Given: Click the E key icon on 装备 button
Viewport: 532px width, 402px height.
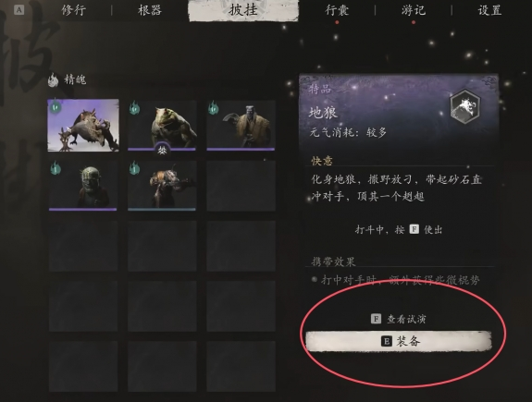Looking at the screenshot, I should (x=387, y=341).
